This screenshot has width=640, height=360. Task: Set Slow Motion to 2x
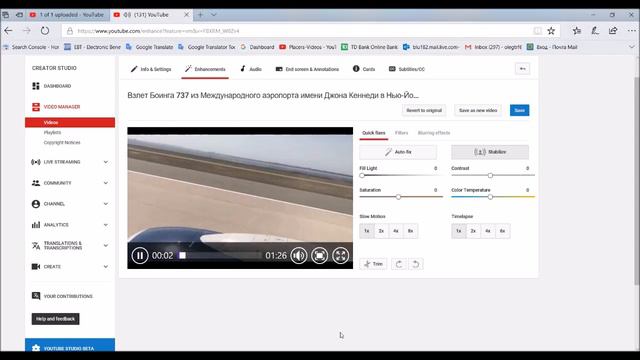(x=381, y=231)
